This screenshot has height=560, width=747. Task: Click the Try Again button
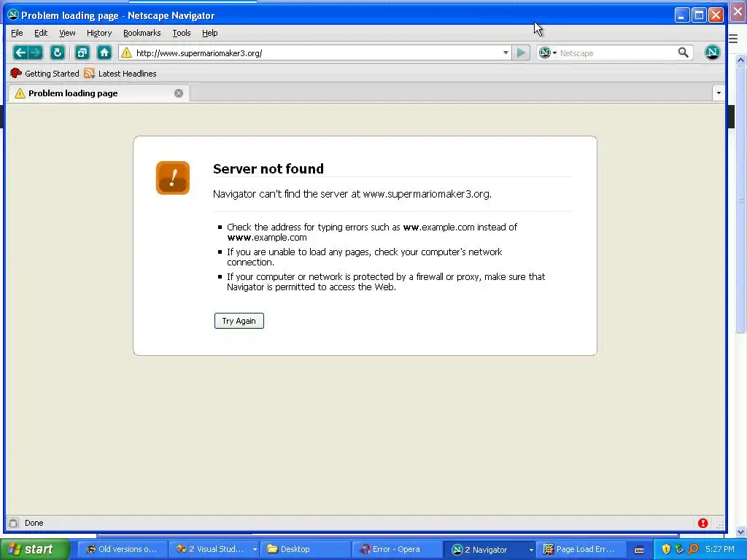tap(239, 321)
